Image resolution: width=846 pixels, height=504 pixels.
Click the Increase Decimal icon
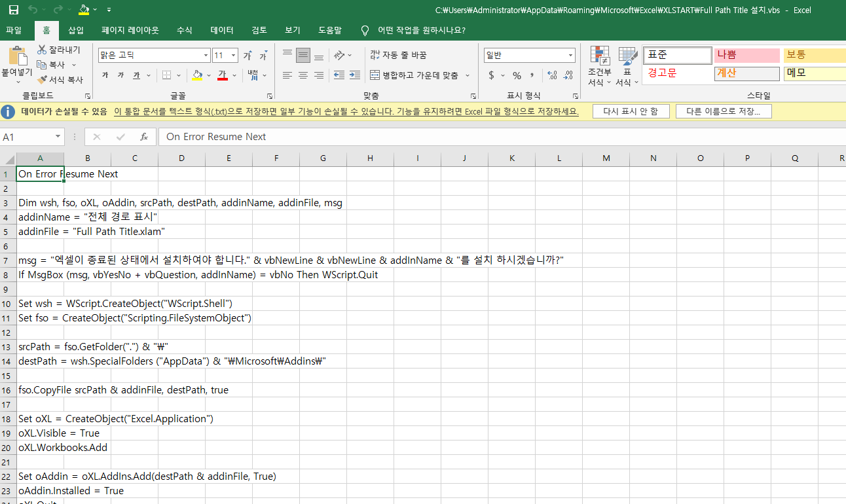551,75
